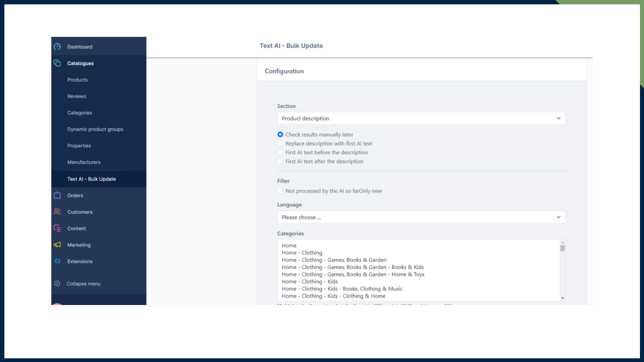Image resolution: width=644 pixels, height=362 pixels.
Task: Click the Orders shopping bag icon
Action: coord(57,195)
